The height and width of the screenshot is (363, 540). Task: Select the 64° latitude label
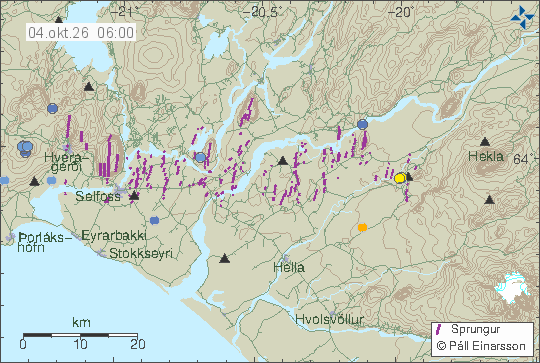(x=523, y=159)
